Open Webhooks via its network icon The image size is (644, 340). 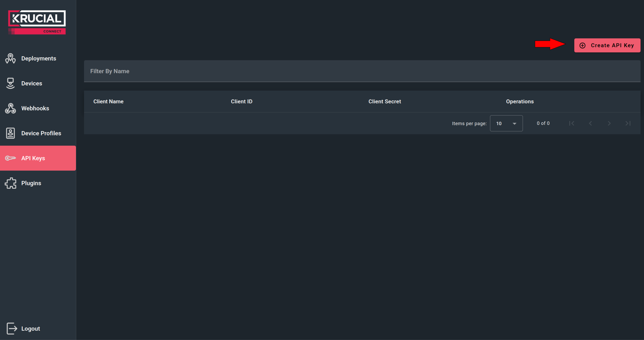10,108
